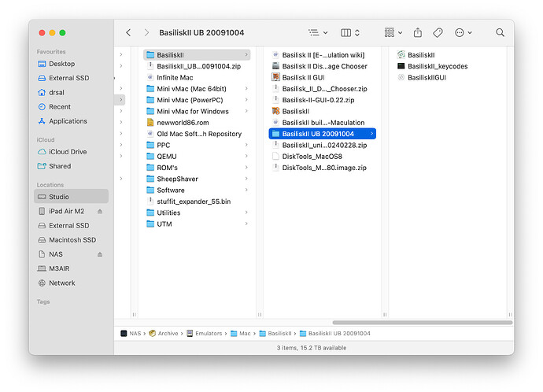Select the newworld86.rom file

point(197,123)
